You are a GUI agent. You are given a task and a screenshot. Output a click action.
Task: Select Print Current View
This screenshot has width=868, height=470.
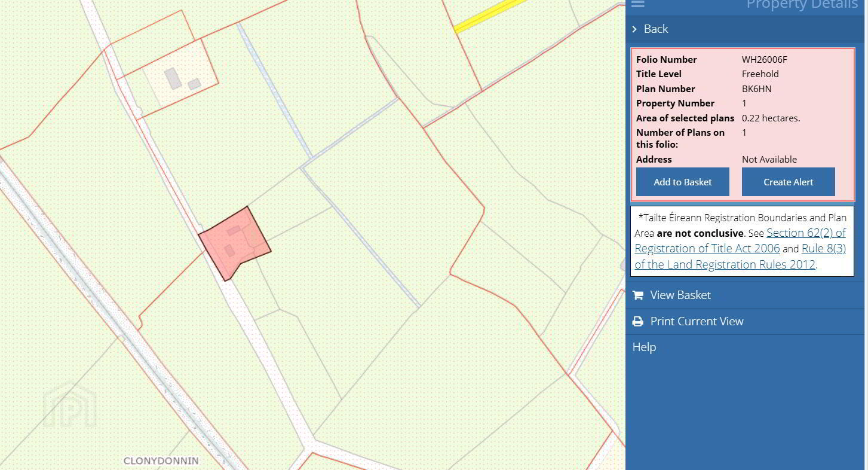tap(744, 321)
